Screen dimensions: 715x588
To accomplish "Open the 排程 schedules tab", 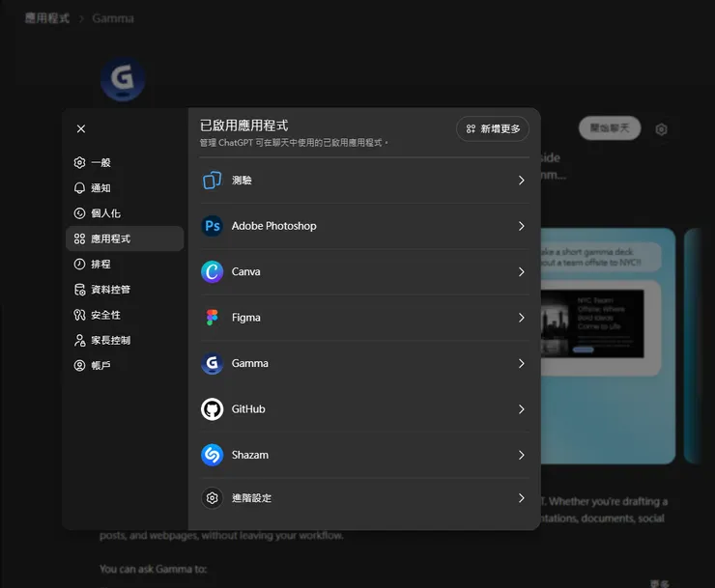I will point(125,264).
